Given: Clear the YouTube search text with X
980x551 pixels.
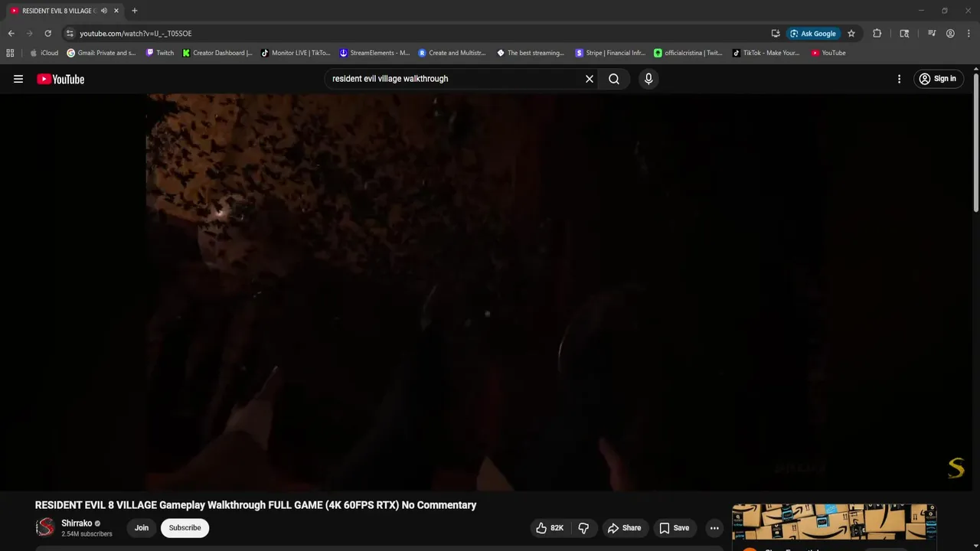Looking at the screenshot, I should click(590, 79).
